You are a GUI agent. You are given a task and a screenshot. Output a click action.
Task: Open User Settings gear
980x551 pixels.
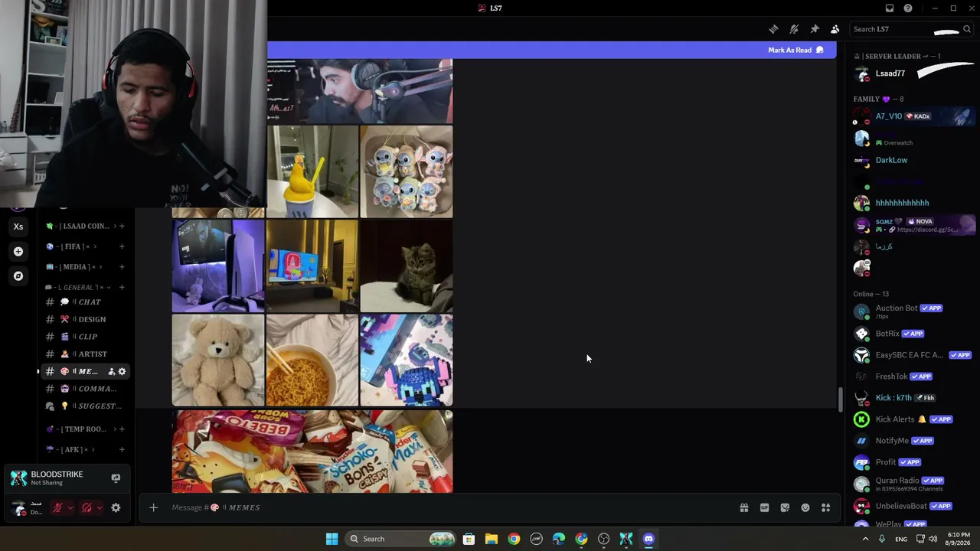tap(116, 507)
